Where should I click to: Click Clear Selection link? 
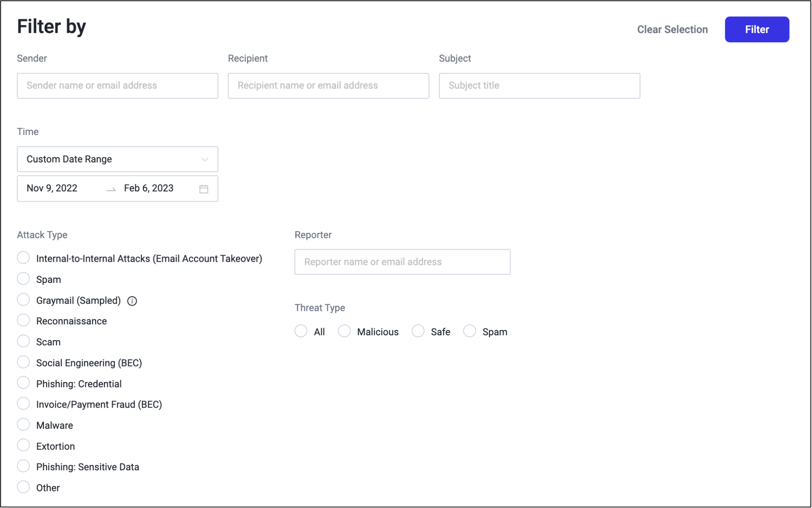pos(672,29)
